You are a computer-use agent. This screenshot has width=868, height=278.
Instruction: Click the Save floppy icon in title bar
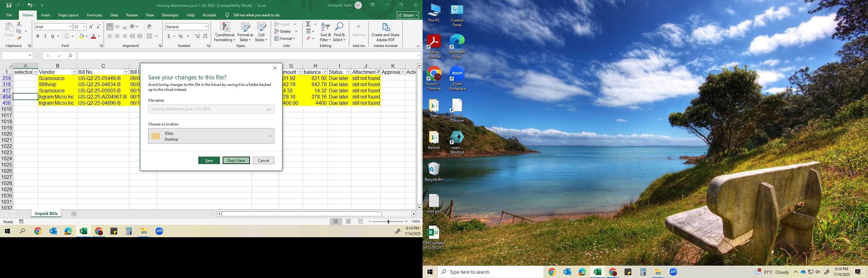pos(9,5)
